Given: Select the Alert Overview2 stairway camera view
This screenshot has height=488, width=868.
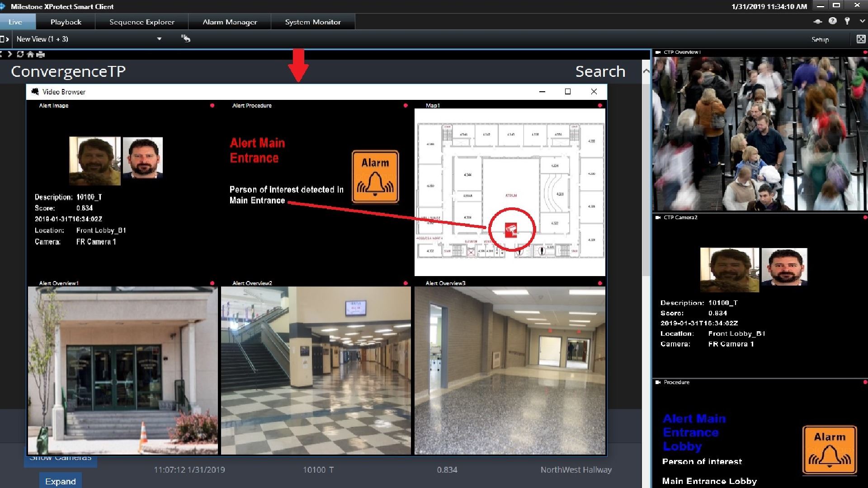Looking at the screenshot, I should (316, 371).
